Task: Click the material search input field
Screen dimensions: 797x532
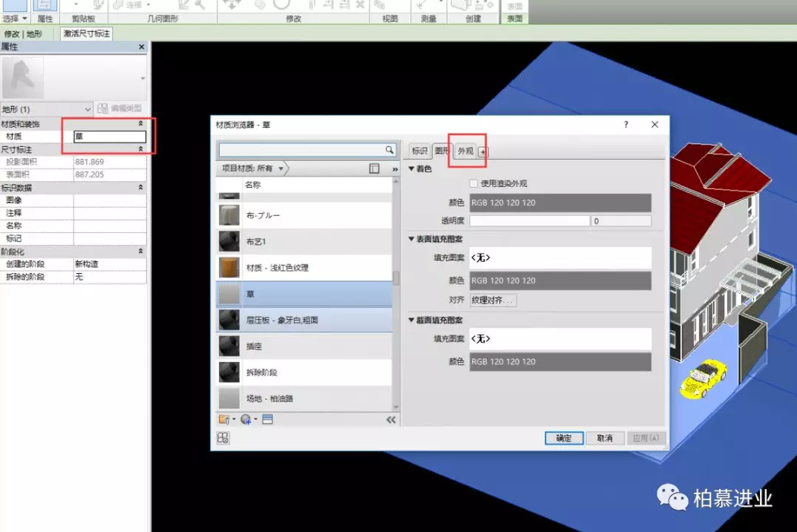Action: [x=302, y=149]
